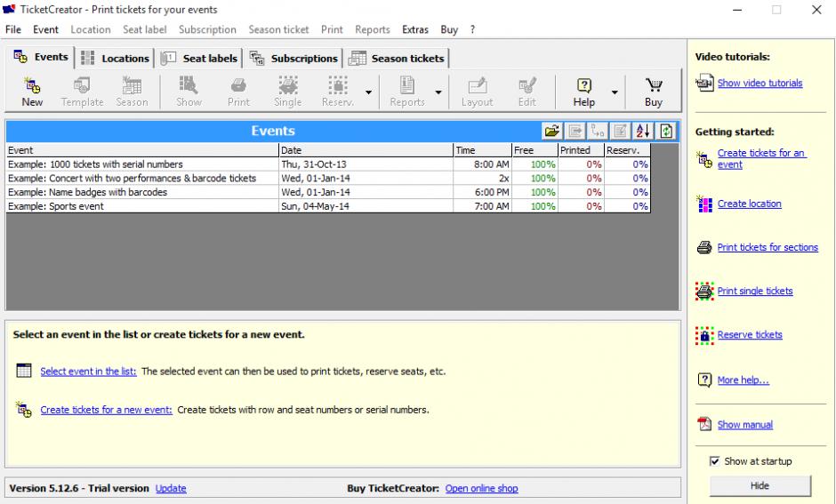Click the export arrow icon in Events header

click(x=575, y=131)
